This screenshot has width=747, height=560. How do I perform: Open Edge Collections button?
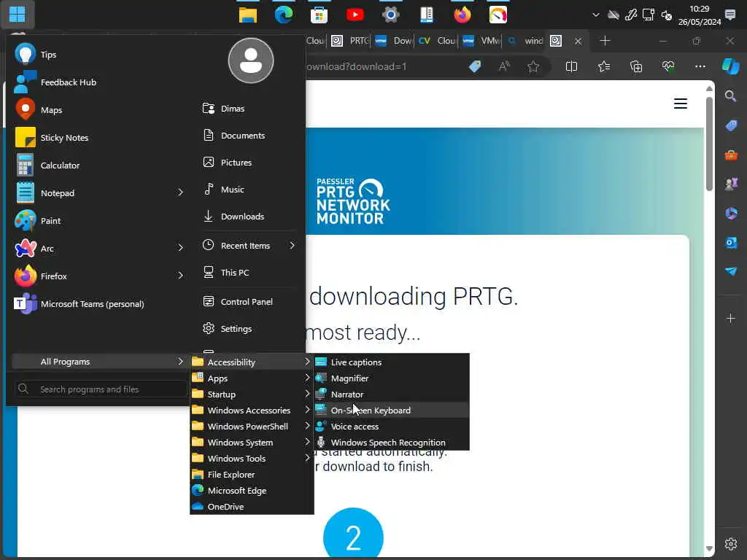[x=636, y=66]
